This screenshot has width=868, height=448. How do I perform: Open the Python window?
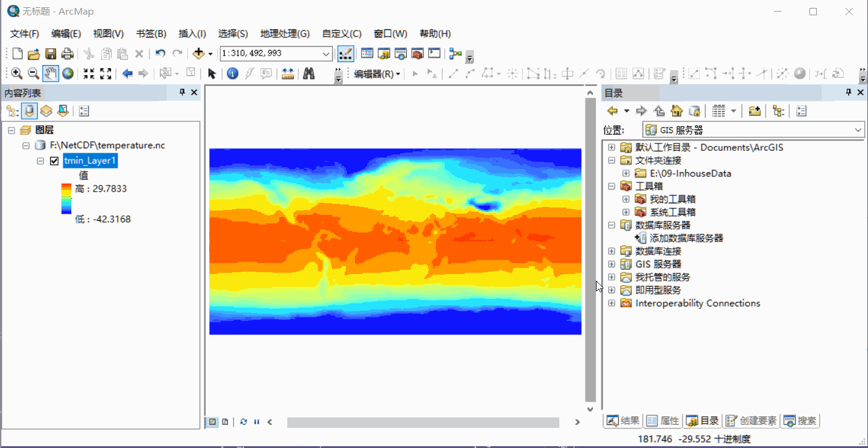[434, 54]
